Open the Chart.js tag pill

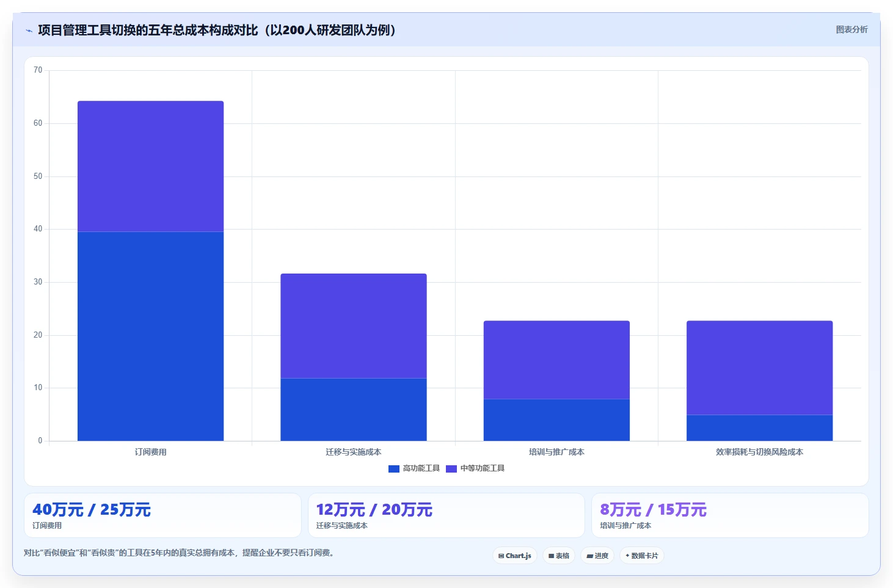point(515,556)
